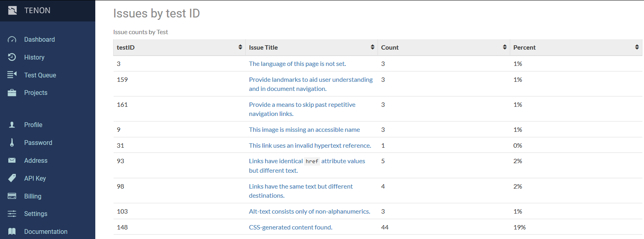Open 'Alt-text consists only of non-alphanumerics' link
Viewport: 644px width, 239px height.
click(x=309, y=211)
